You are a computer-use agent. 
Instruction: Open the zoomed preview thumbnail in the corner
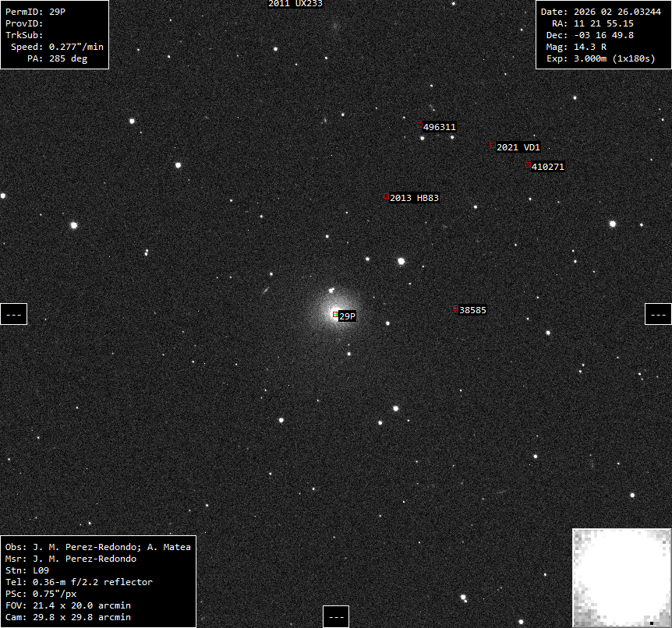click(621, 577)
